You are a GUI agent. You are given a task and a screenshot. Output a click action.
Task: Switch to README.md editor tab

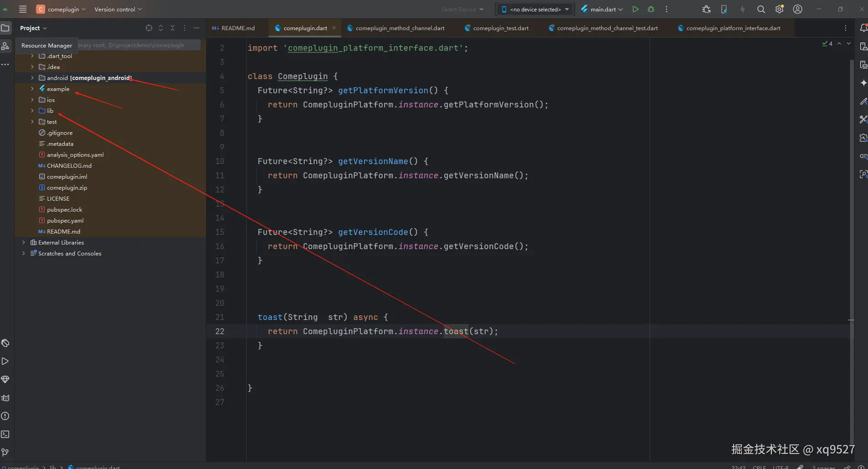tap(233, 28)
